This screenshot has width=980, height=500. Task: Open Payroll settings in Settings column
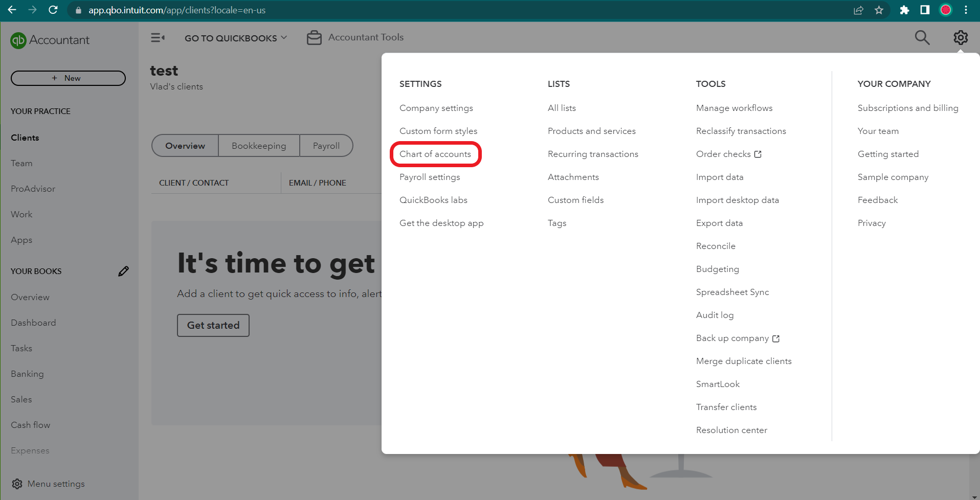tap(430, 177)
